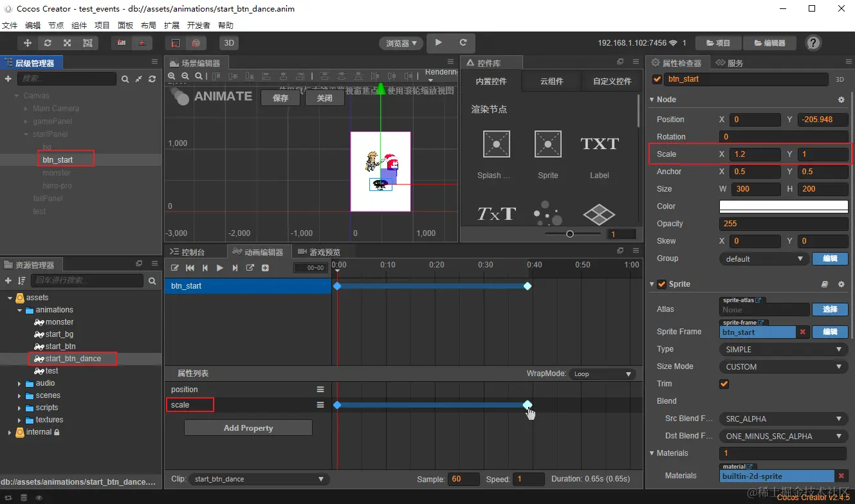Click Node section gear settings icon
This screenshot has width=855, height=504.
tap(841, 100)
